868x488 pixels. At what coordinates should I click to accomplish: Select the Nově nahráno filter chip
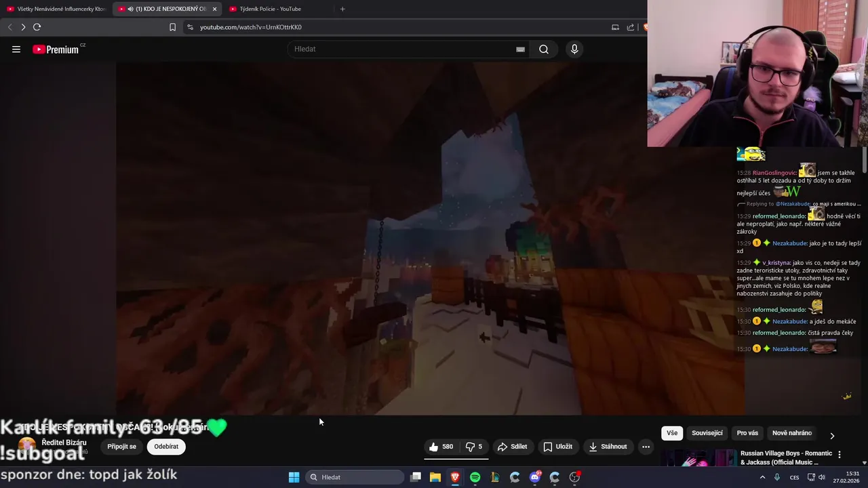click(792, 433)
